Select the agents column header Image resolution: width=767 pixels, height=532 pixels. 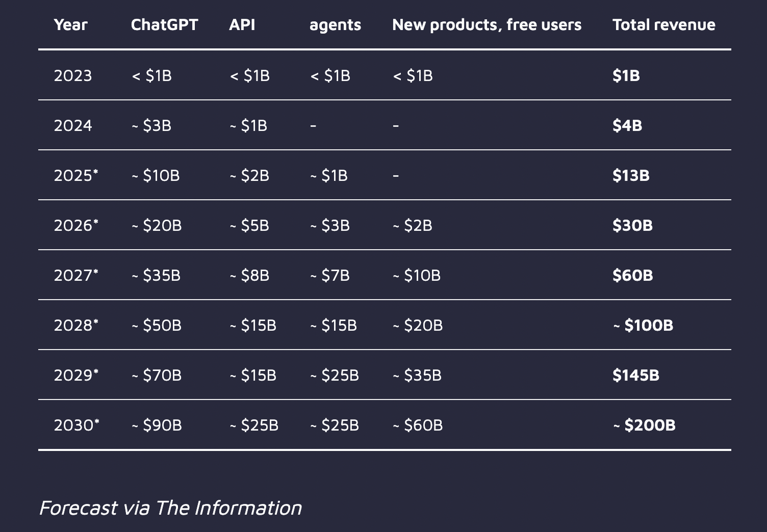click(x=335, y=25)
